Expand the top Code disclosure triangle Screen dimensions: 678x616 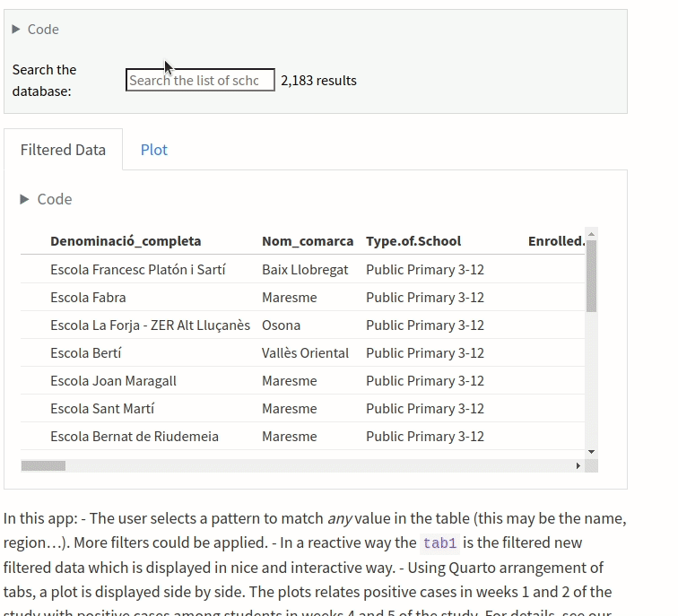tap(17, 30)
